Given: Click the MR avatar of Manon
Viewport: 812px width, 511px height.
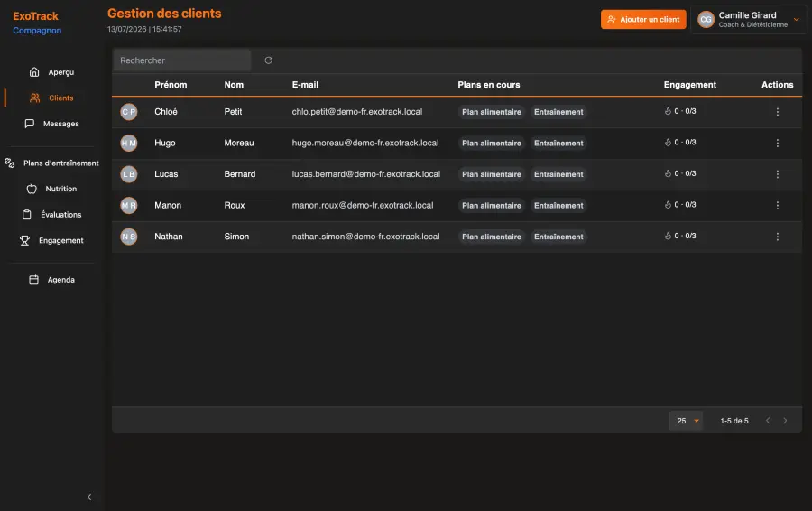Looking at the screenshot, I should point(129,205).
